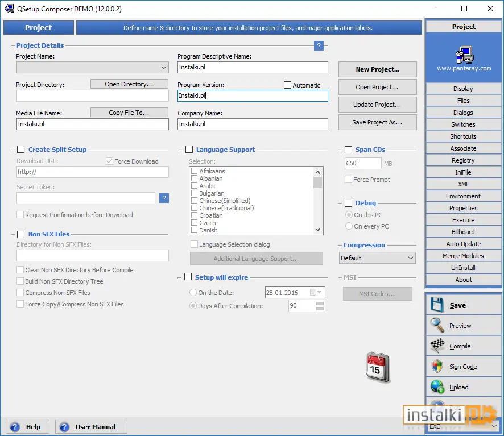Click the language list scrollbar down arrow
504x436 pixels.
317,230
